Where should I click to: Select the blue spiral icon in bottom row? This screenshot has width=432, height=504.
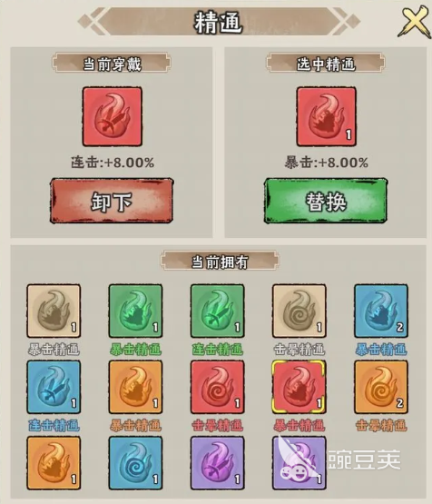[135, 463]
